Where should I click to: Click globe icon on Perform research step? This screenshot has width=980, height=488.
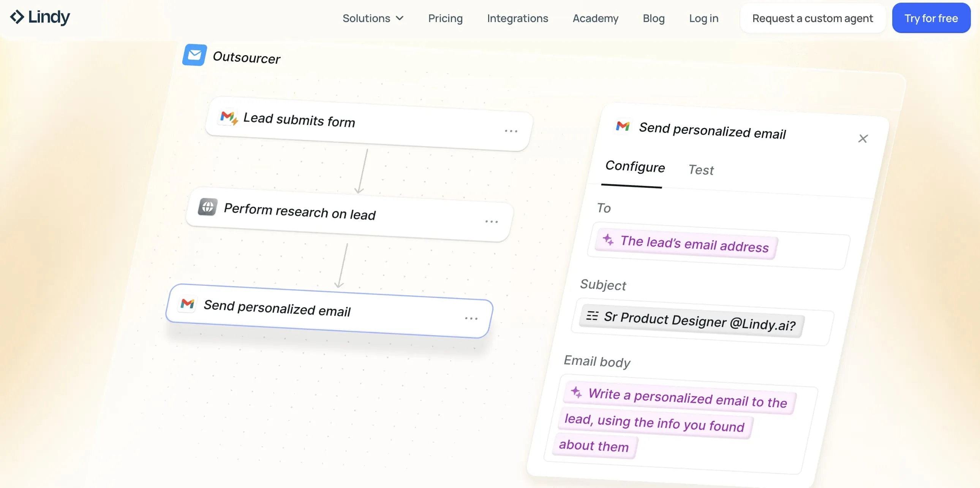208,207
